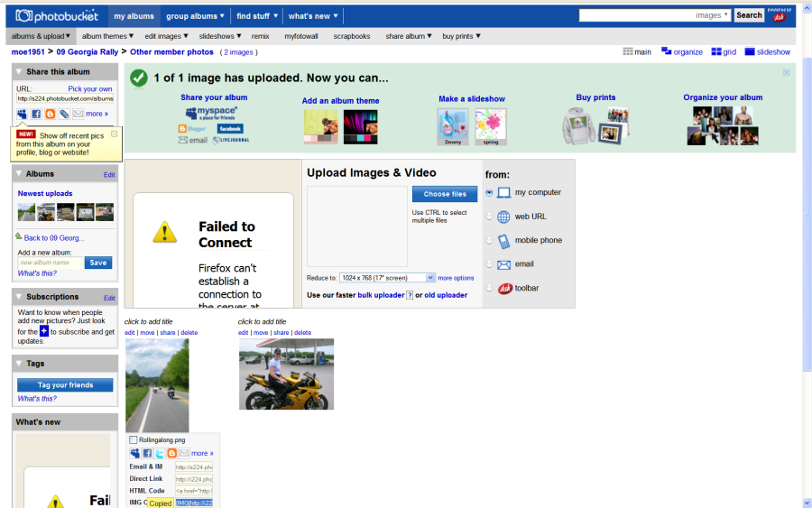812x508 pixels.
Task: Click the myspace logo in Share your album
Action: click(211, 113)
